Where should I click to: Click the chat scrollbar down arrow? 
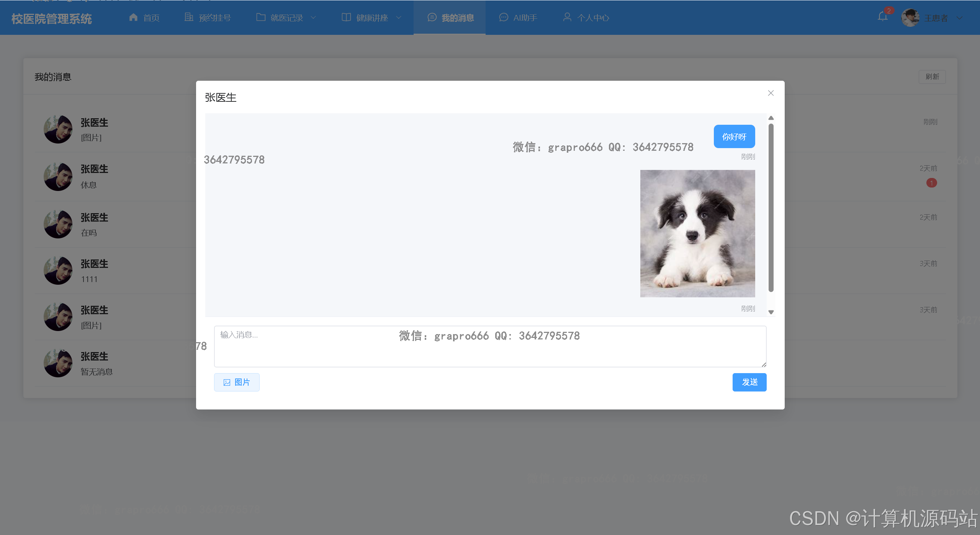pyautogui.click(x=771, y=312)
